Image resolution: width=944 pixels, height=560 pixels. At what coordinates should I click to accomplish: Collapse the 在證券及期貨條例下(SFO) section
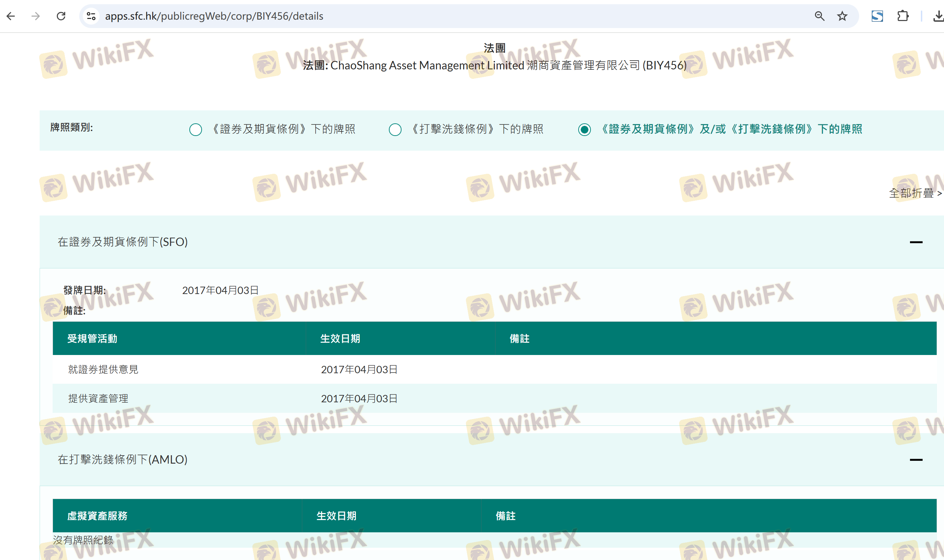[916, 242]
